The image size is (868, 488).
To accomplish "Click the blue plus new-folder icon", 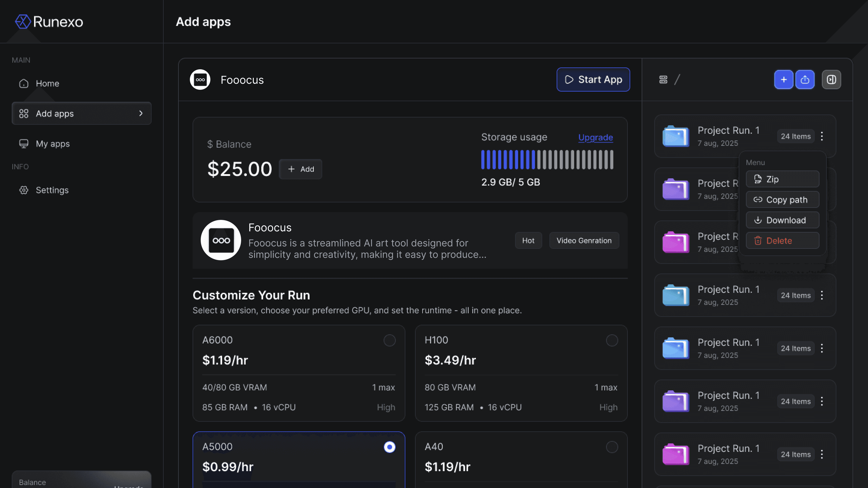I will (783, 80).
